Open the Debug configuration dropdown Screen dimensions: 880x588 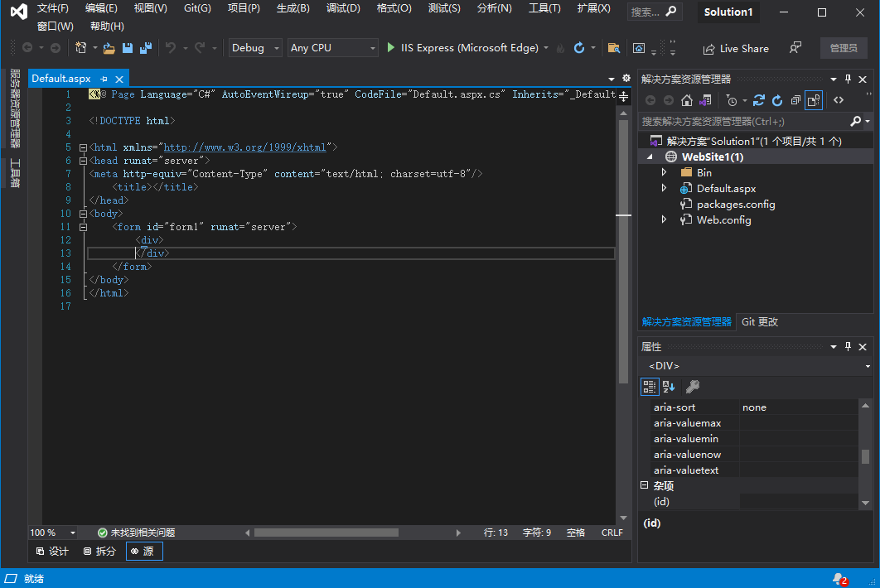[255, 48]
